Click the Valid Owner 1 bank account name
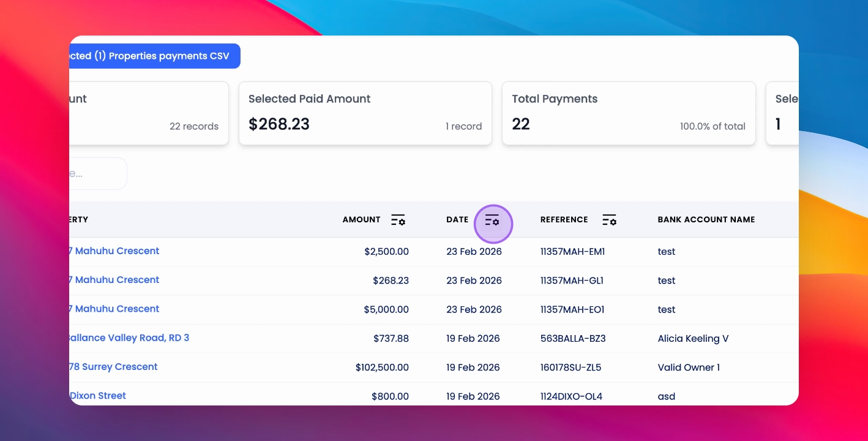 pyautogui.click(x=689, y=367)
